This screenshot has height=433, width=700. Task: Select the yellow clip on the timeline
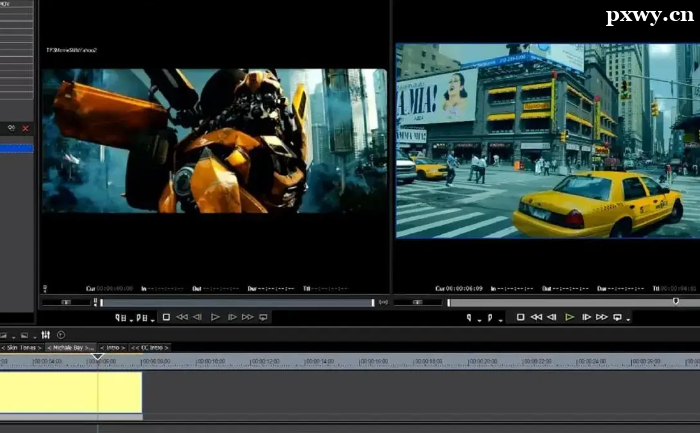point(71,392)
